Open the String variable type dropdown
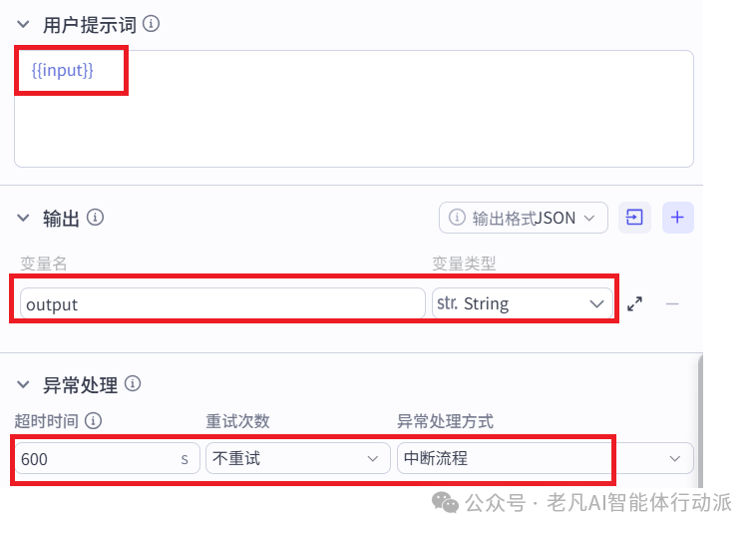 coord(523,303)
